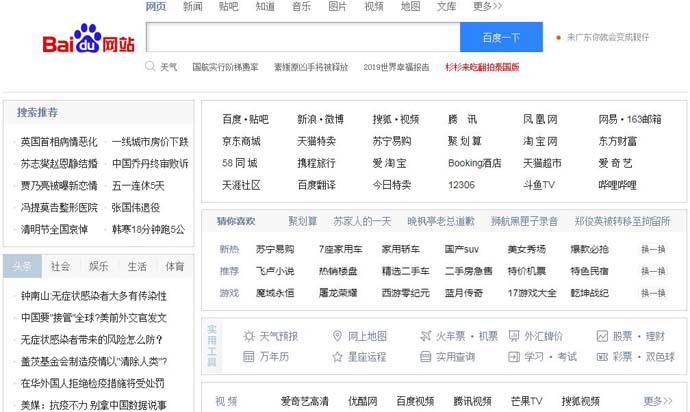This screenshot has height=412, width=690.
Task: Open the Booking酒店 link
Action: coord(474,163)
